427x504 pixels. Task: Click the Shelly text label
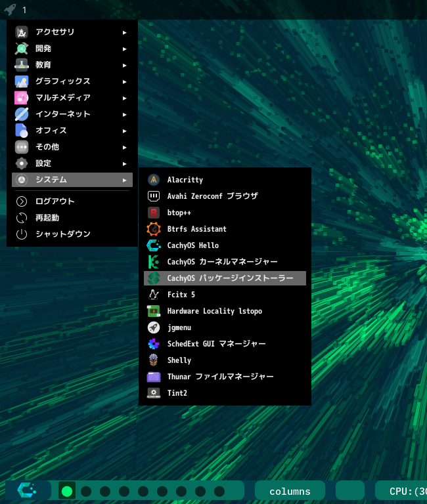(x=179, y=360)
